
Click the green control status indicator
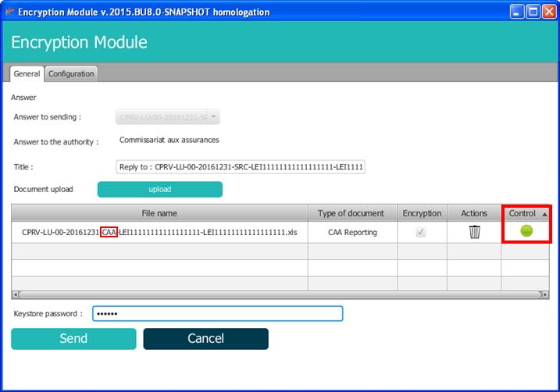coord(526,231)
